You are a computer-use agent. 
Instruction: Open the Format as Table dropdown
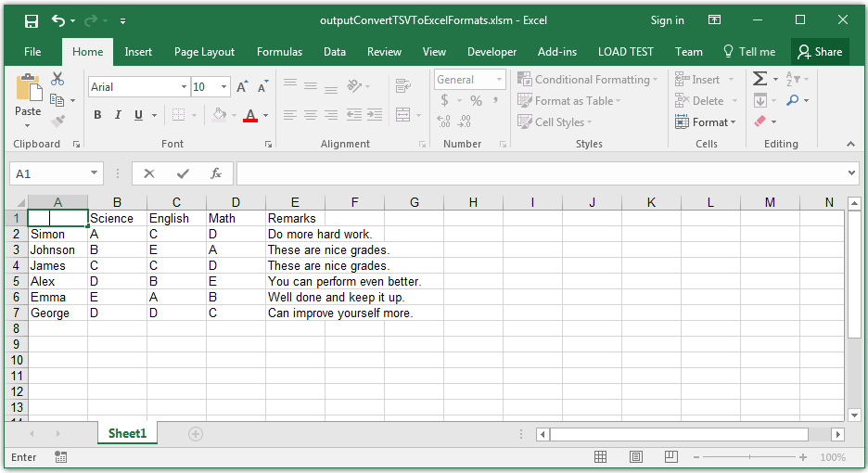[x=569, y=101]
